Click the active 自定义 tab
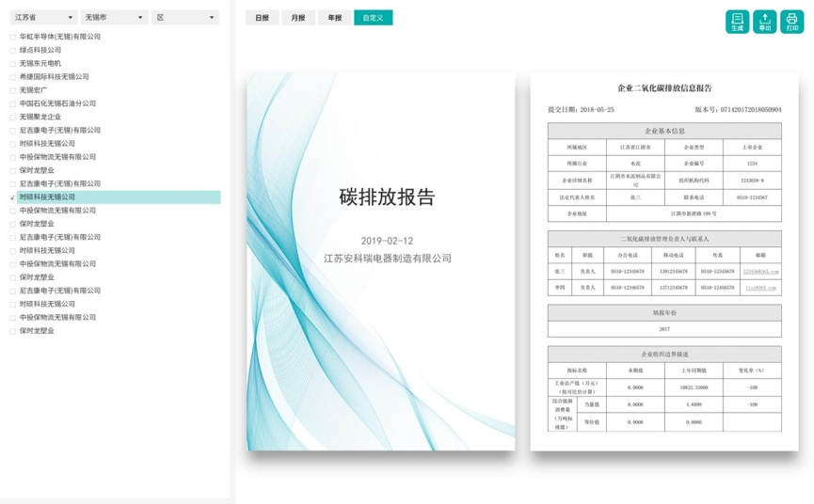Screen dimensions: 814x504 [x=373, y=18]
